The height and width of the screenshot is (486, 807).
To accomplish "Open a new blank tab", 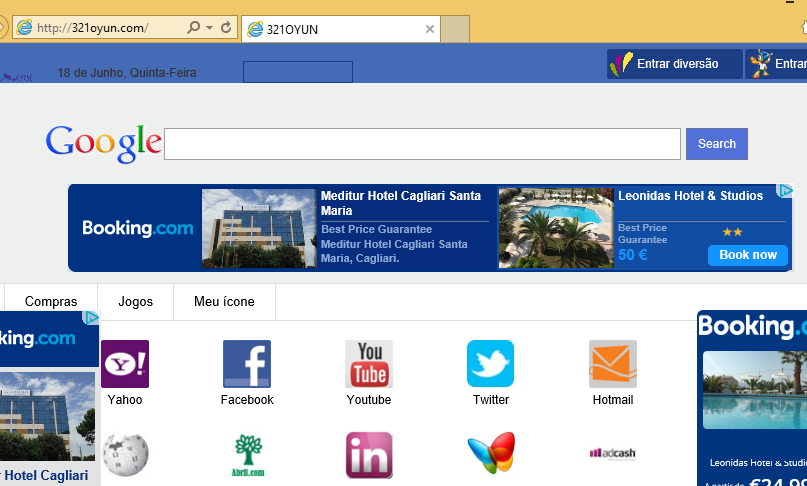I will pyautogui.click(x=455, y=29).
